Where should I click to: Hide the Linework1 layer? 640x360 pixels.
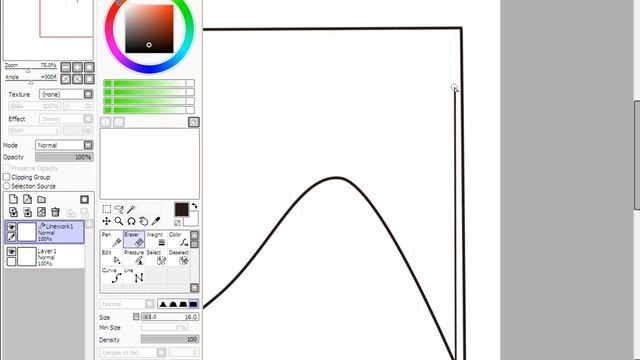coord(11,227)
